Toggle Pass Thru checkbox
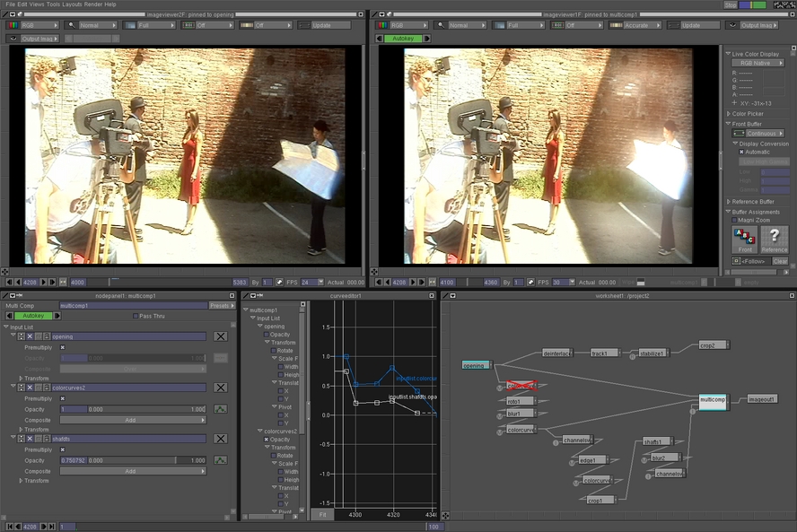Screen dimensions: 797x532 tap(136, 316)
